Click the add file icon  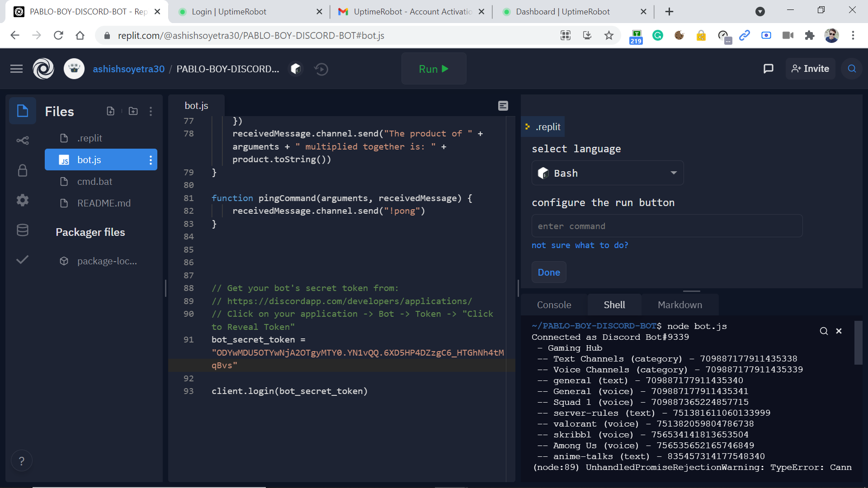pyautogui.click(x=110, y=111)
